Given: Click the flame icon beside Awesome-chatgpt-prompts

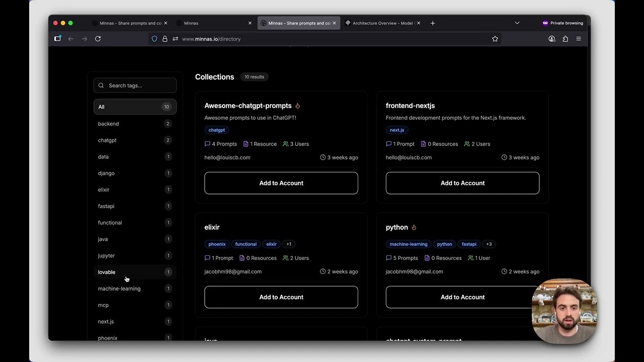Looking at the screenshot, I should tap(298, 106).
